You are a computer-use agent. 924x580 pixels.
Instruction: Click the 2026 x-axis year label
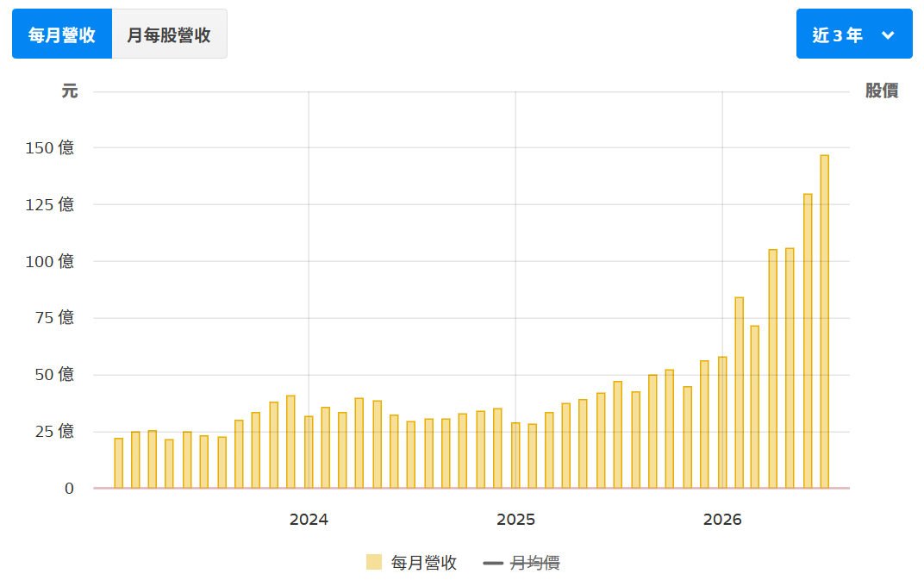tap(722, 520)
